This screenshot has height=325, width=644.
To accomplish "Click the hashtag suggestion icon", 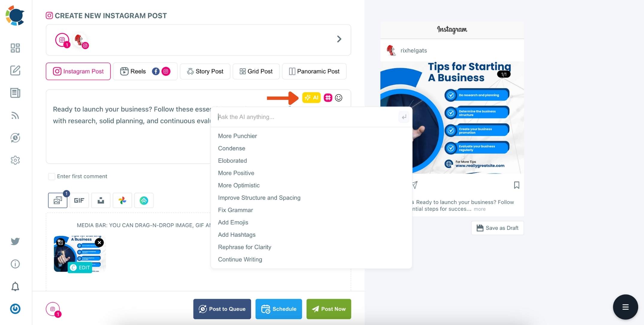I will [x=328, y=98].
